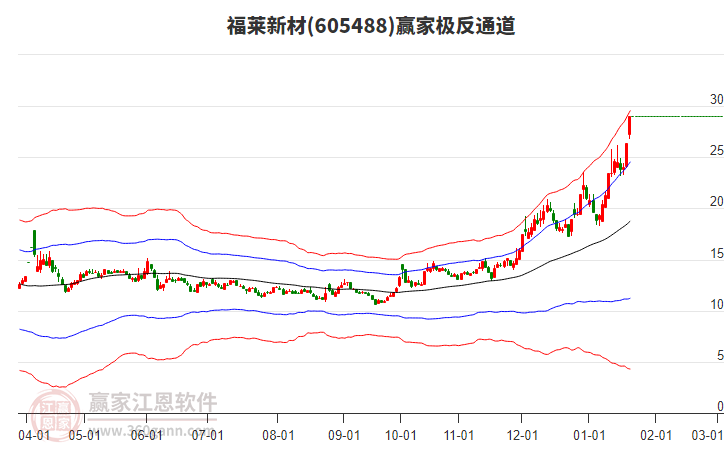Click the 25 price axis label

tap(717, 150)
